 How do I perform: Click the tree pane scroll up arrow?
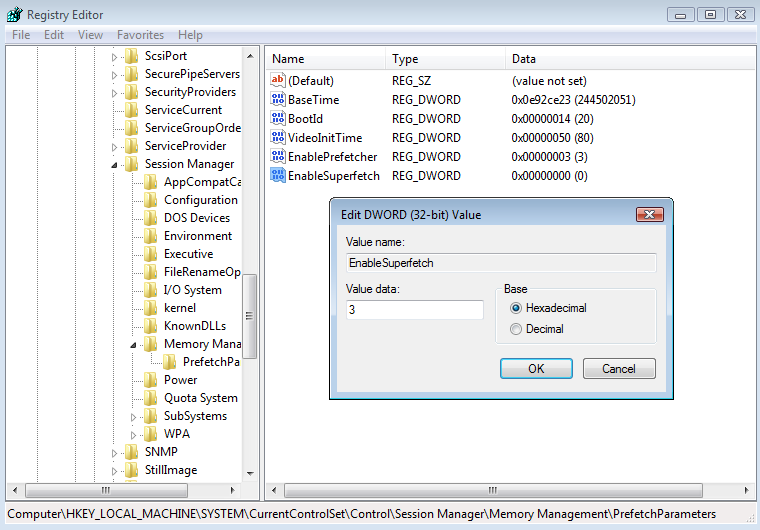tap(250, 56)
